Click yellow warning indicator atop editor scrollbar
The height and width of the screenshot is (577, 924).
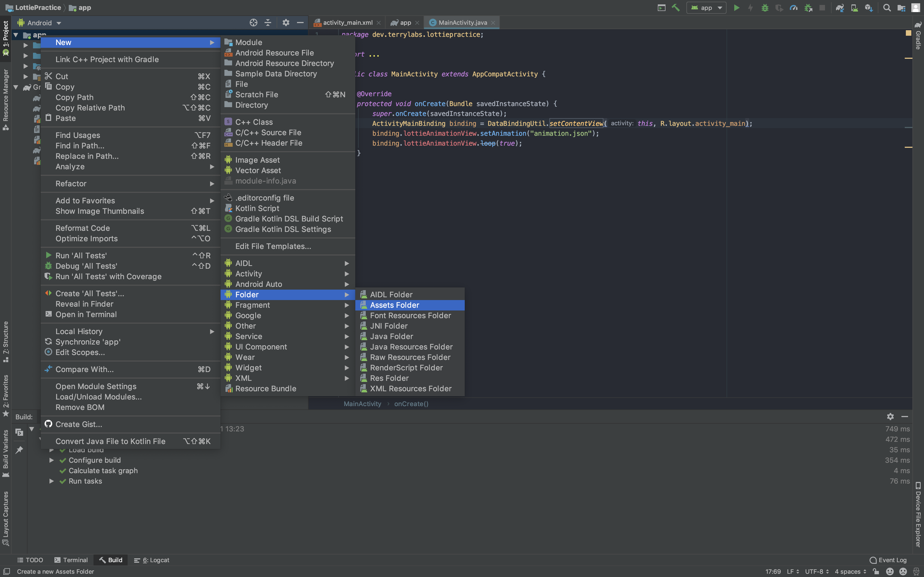click(x=908, y=33)
